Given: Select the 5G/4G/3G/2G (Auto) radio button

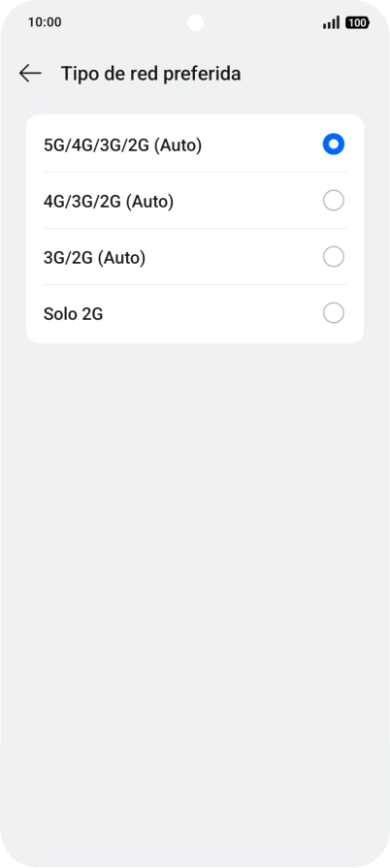Looking at the screenshot, I should tap(334, 145).
